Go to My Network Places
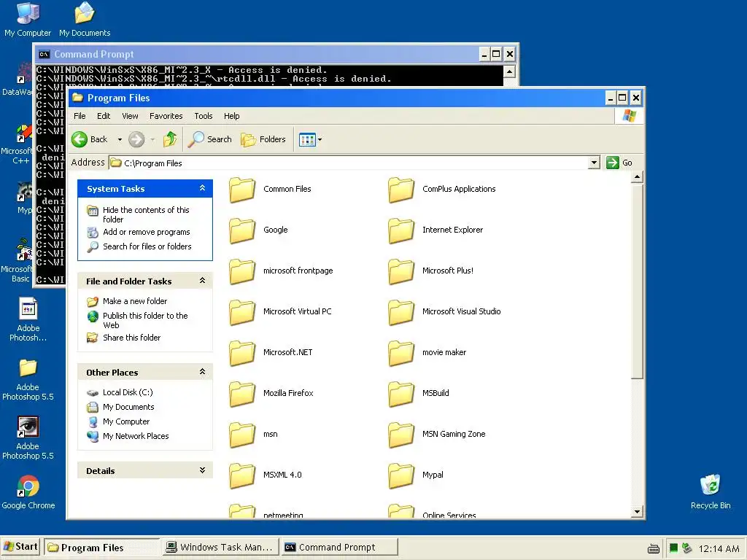This screenshot has width=747, height=560. (136, 436)
